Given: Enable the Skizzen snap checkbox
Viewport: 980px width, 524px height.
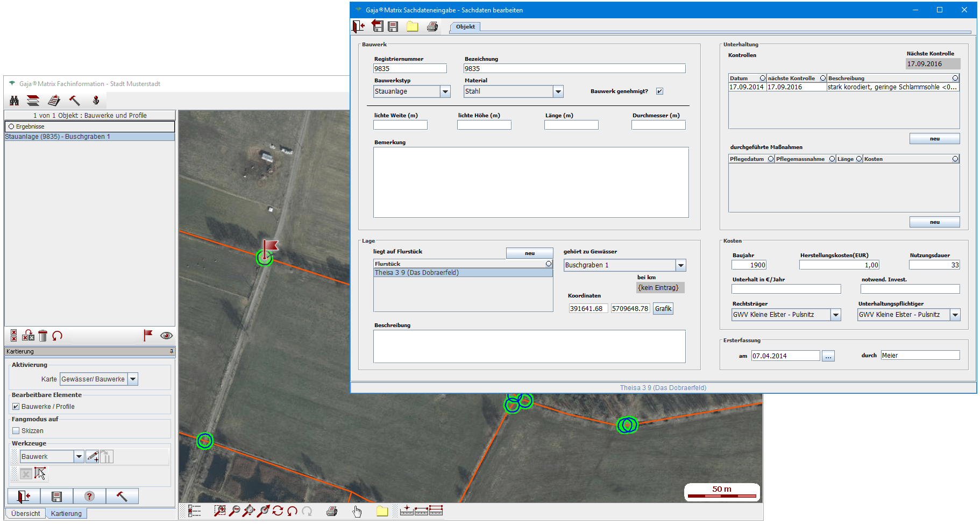Looking at the screenshot, I should 16,431.
